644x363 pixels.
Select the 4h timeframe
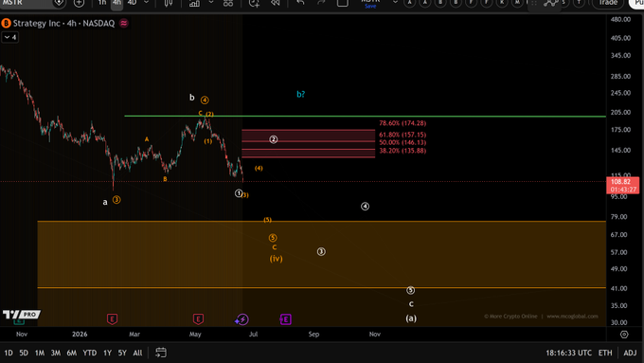117,3
